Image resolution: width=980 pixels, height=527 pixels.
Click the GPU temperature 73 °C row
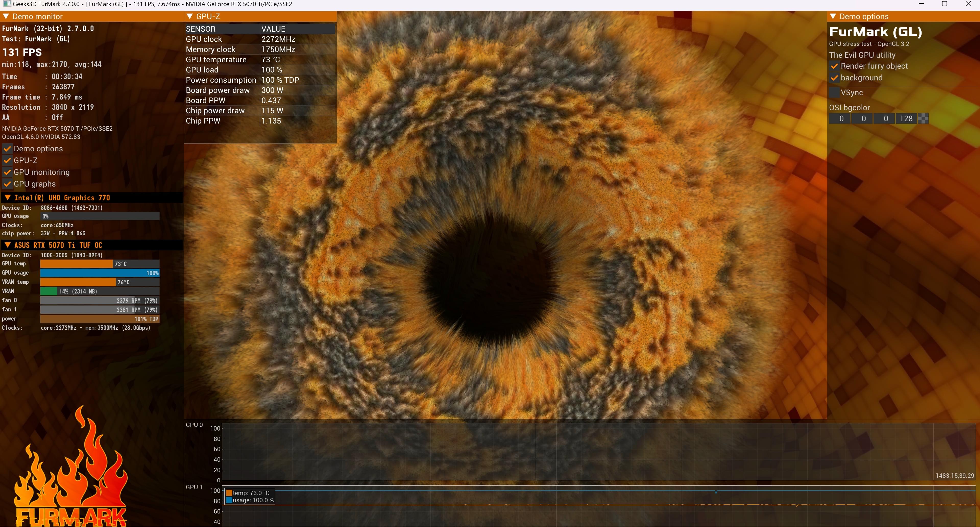(260, 60)
